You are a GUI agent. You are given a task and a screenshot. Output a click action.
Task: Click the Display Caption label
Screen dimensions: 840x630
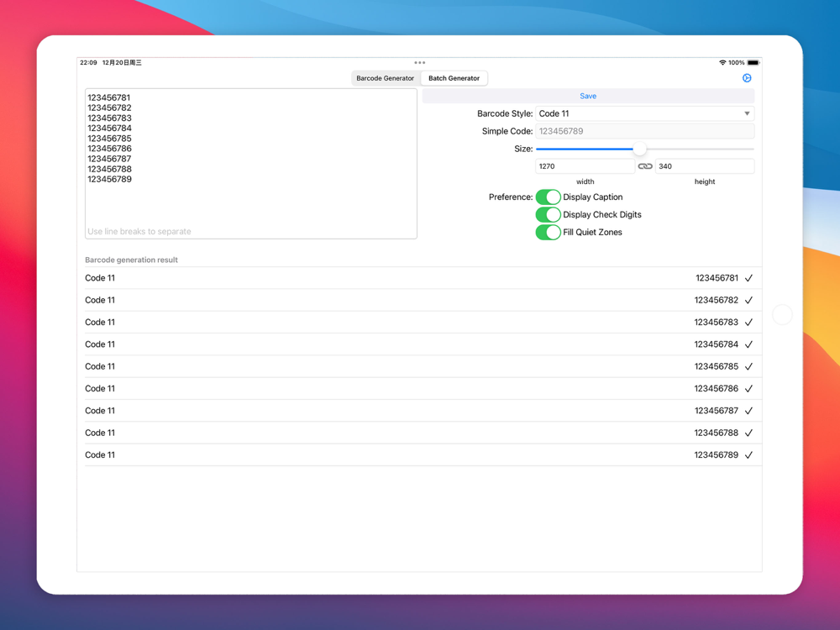(592, 197)
